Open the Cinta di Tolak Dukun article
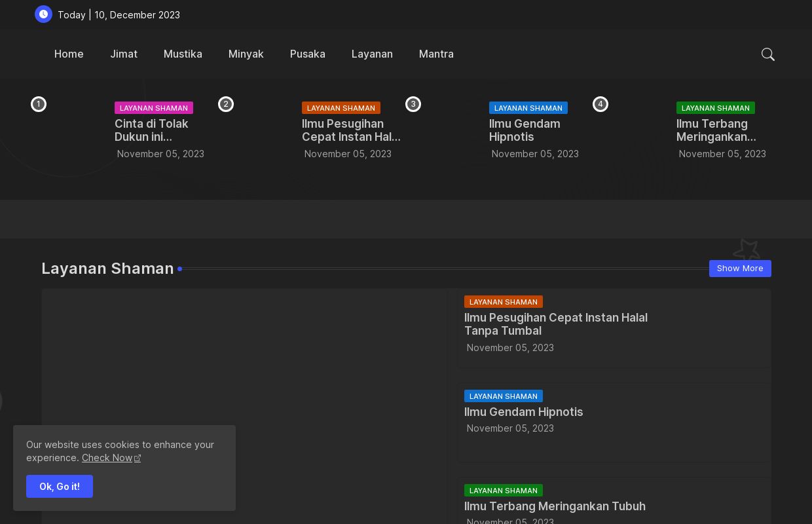 pos(151,130)
